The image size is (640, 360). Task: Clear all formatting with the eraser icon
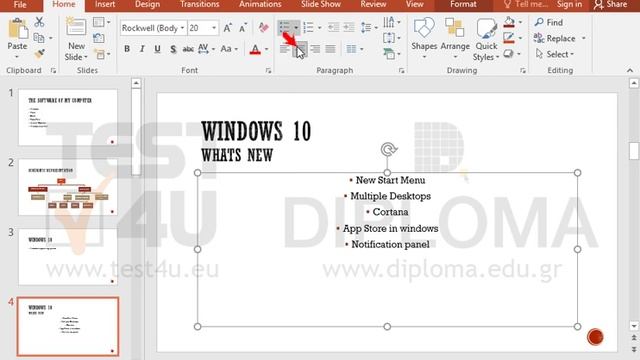pos(263,28)
